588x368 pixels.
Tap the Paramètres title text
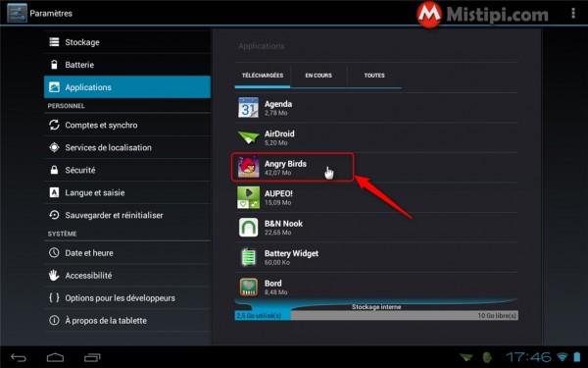point(51,13)
